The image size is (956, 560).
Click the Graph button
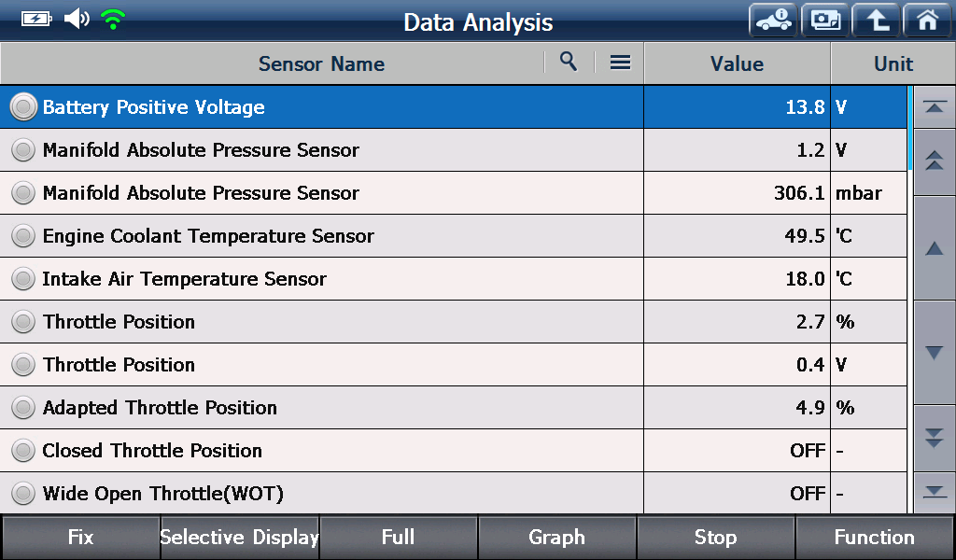coord(556,538)
